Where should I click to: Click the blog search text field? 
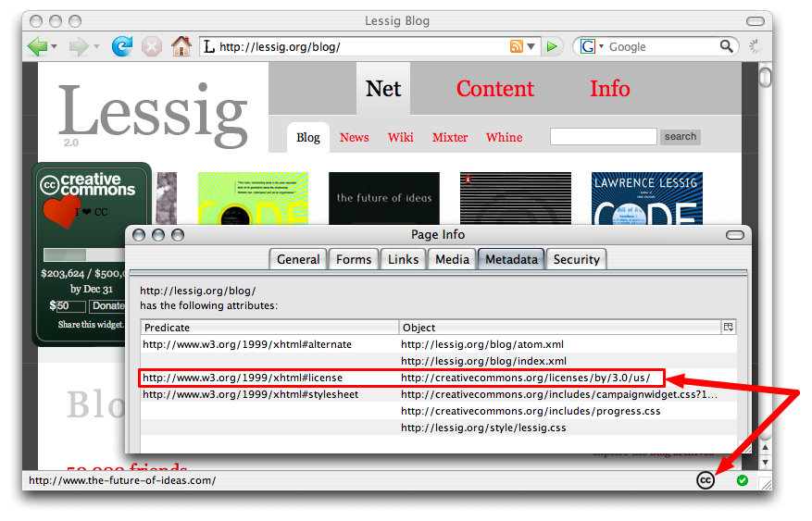pyautogui.click(x=604, y=137)
